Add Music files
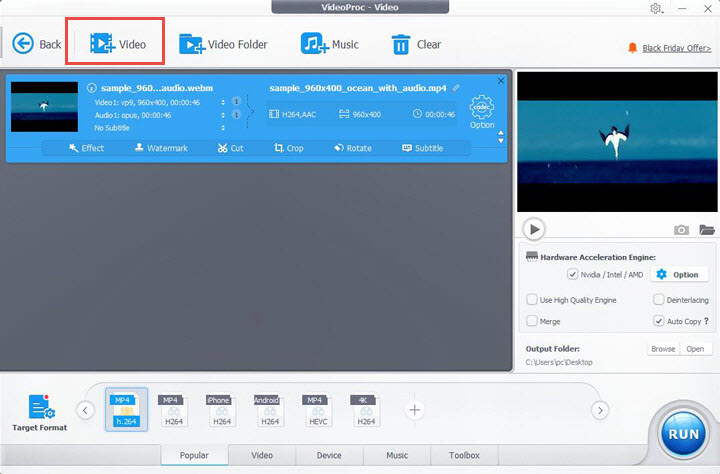Screen dimensions: 720x474 pos(330,44)
